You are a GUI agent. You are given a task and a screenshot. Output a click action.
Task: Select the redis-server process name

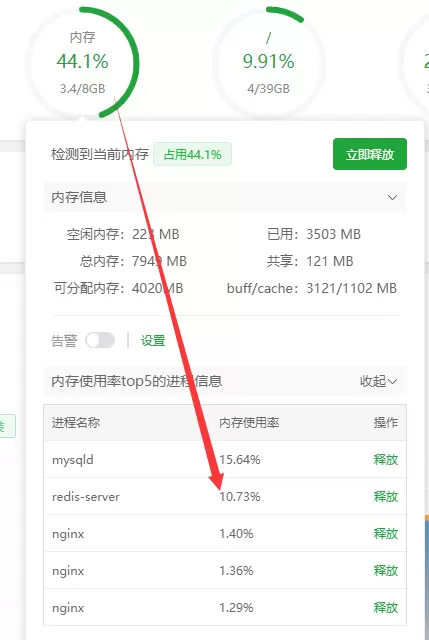[86, 497]
